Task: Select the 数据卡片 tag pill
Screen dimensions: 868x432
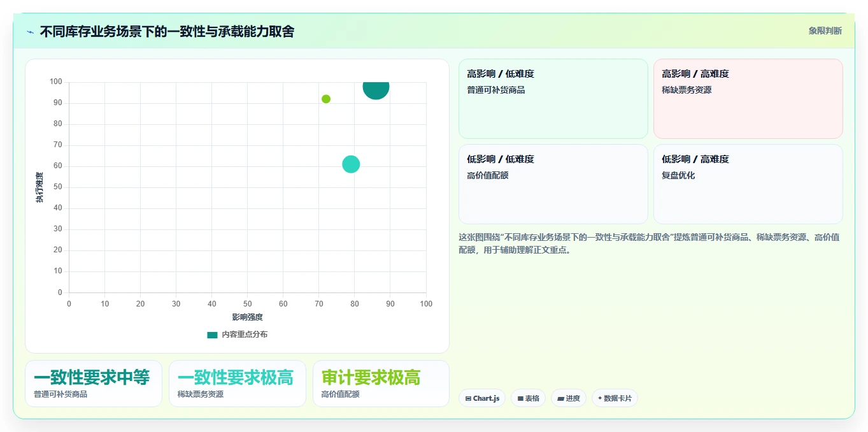Action: tap(615, 398)
